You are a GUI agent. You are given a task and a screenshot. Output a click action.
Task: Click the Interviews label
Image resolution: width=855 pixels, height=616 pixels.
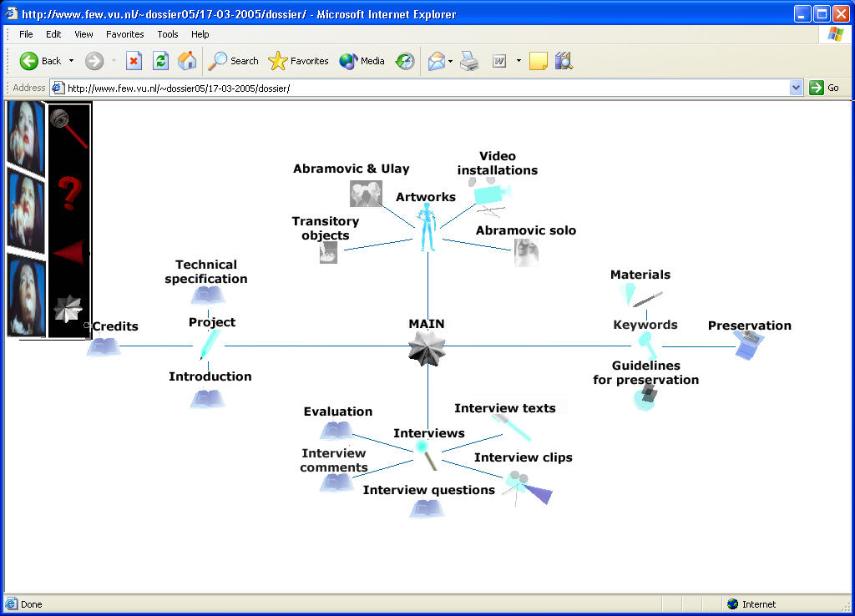click(x=429, y=433)
